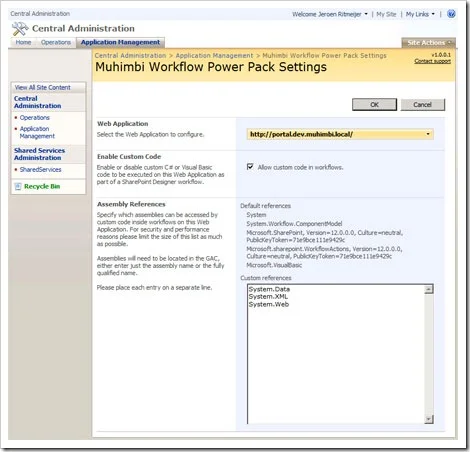Viewport: 470px width, 452px height.
Task: Select the Application Management tab
Action: coord(120,42)
